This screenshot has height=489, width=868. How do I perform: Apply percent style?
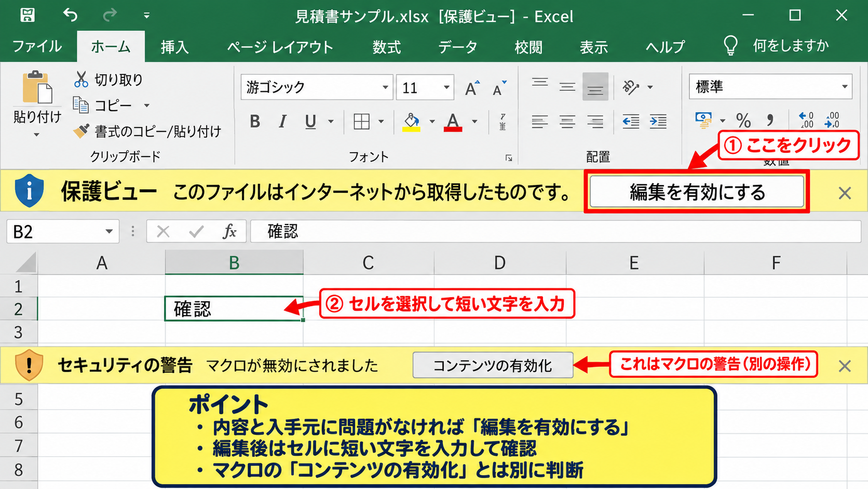pyautogui.click(x=743, y=121)
